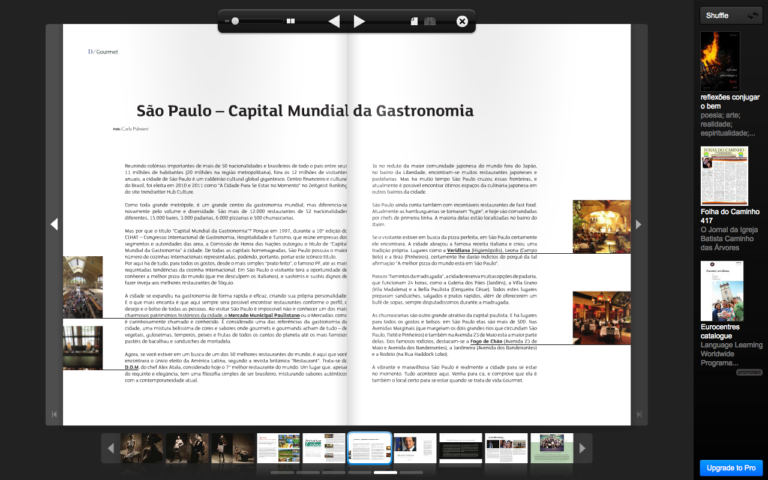Click the active white page indicator segment
The width and height of the screenshot is (768, 480).
click(385, 473)
